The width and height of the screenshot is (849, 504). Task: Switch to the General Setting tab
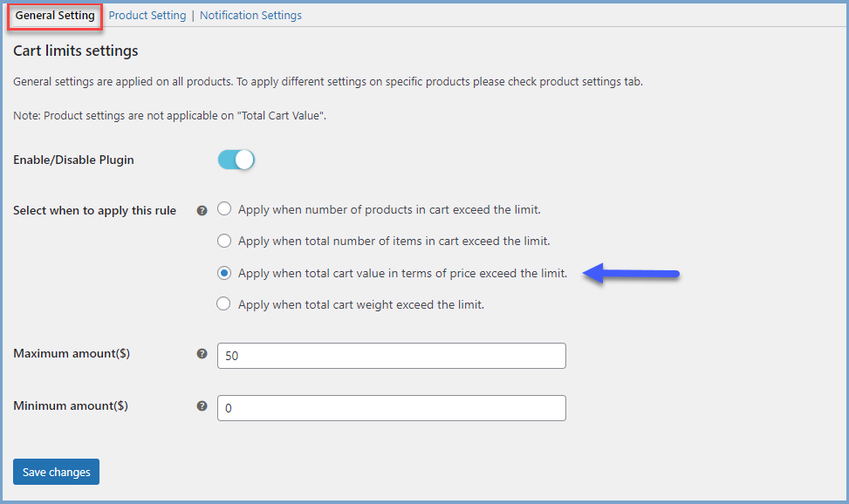55,16
